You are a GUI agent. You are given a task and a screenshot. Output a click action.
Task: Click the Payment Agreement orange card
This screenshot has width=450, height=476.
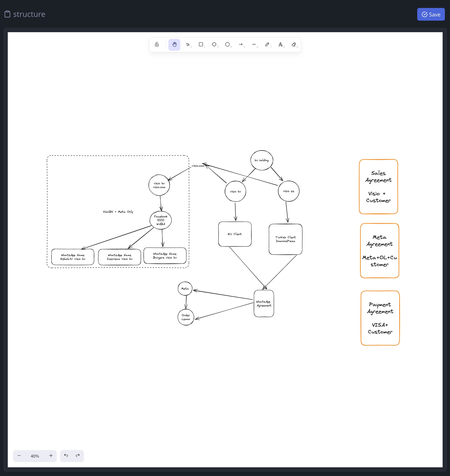click(380, 318)
